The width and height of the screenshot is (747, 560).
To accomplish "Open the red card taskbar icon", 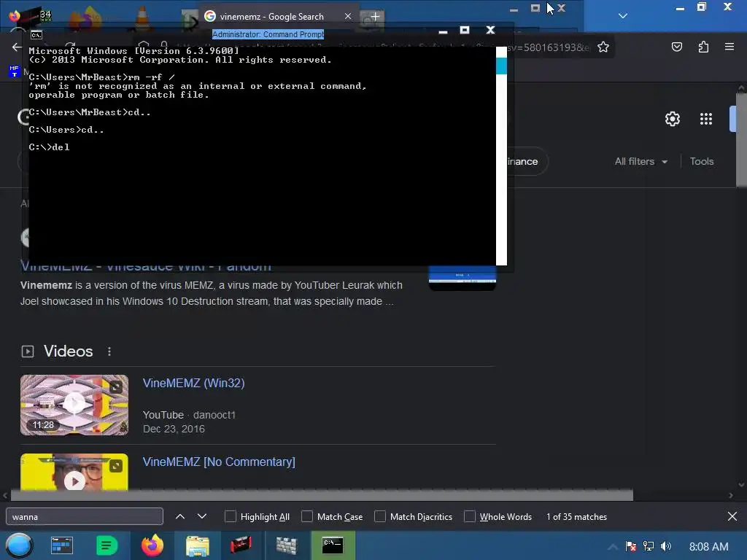I will (x=241, y=545).
